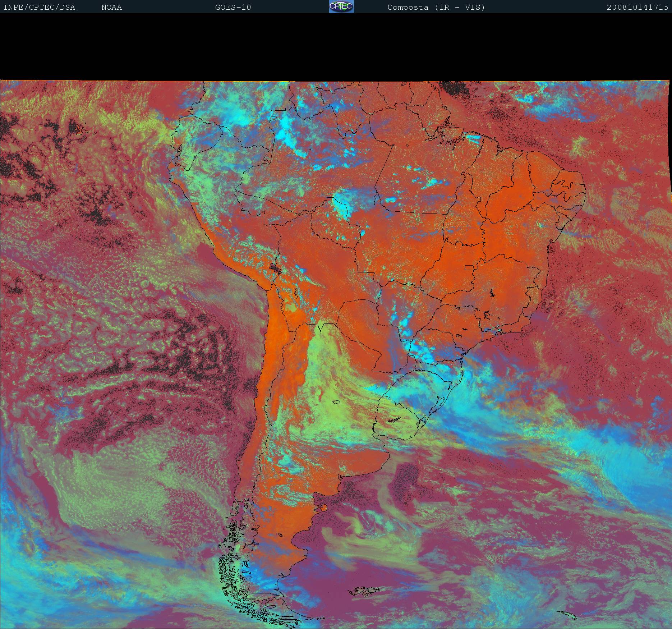This screenshot has height=629, width=672.
Task: Click Lake Titicaca on the map
Action: coord(275,268)
